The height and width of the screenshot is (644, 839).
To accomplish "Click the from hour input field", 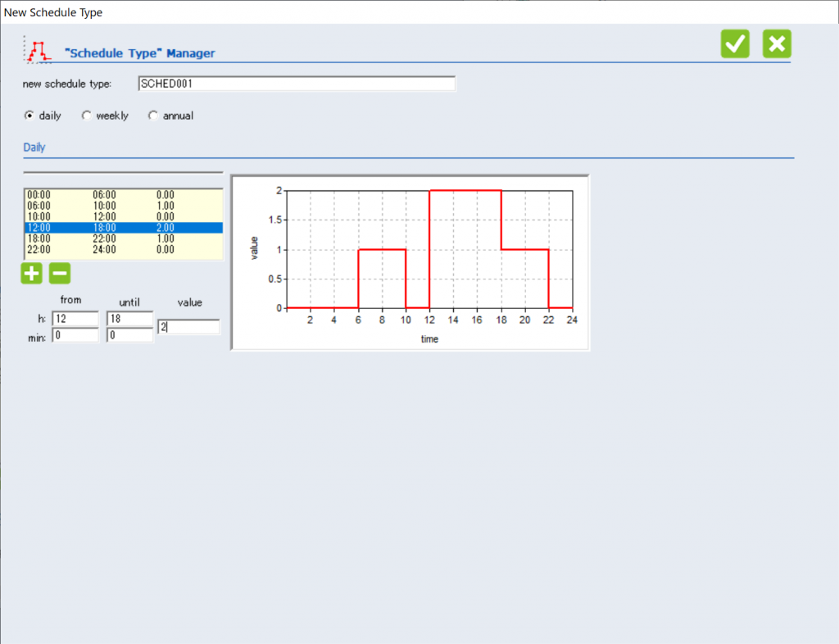I will coord(75,318).
